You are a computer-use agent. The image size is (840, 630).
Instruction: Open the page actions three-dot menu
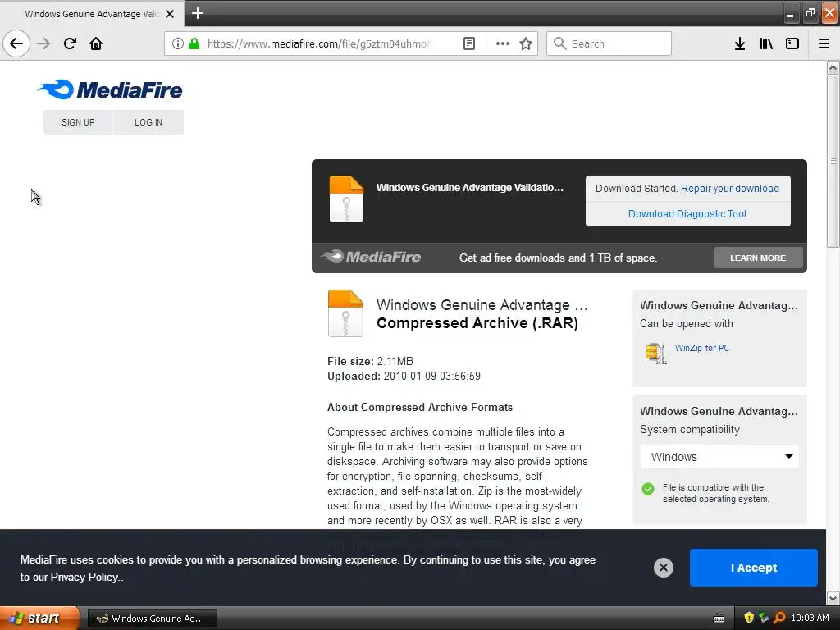point(503,43)
